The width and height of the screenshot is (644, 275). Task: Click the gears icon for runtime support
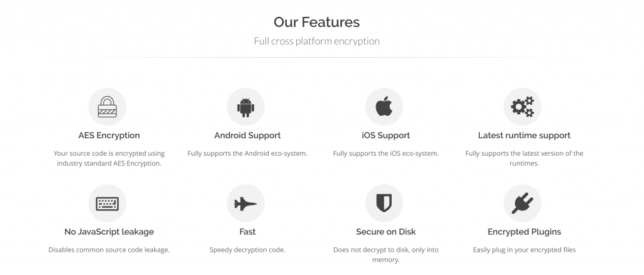(523, 107)
